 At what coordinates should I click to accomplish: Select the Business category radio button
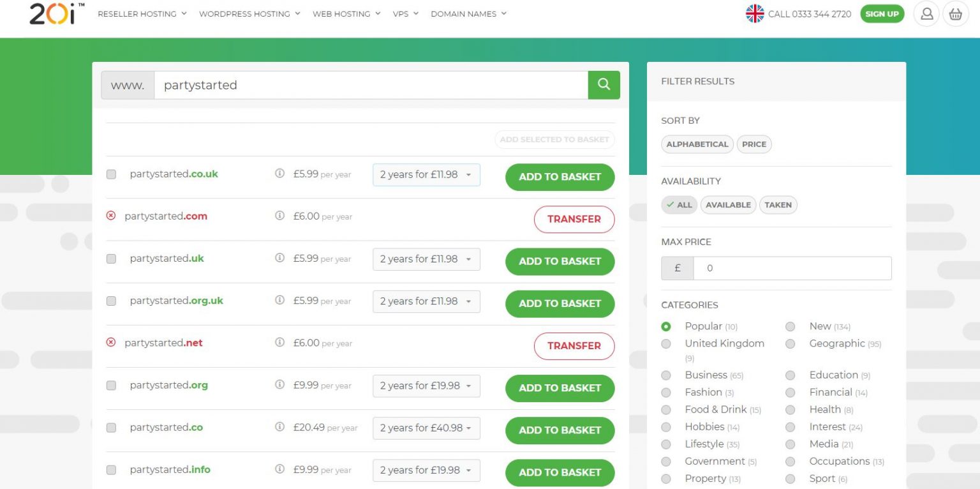[x=666, y=375]
